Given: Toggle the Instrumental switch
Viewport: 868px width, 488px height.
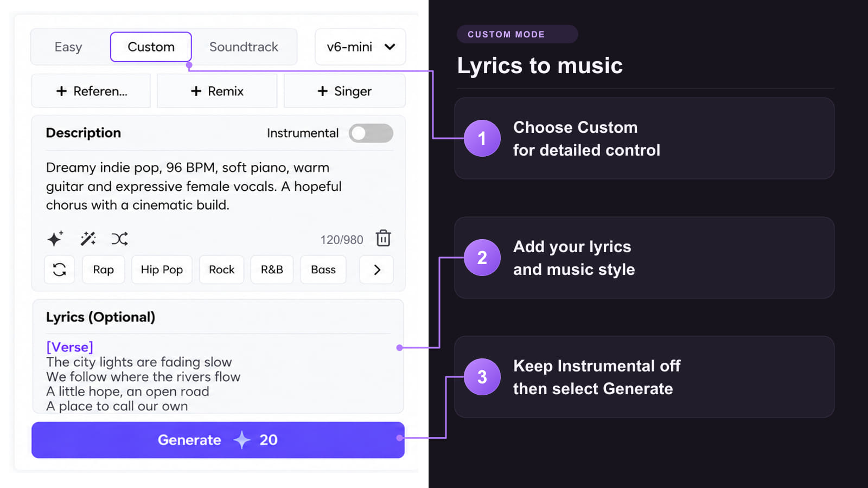Looking at the screenshot, I should click(x=371, y=133).
